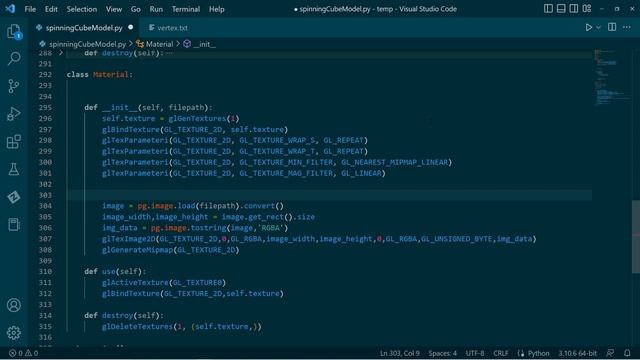Click the Spaces: 4 indentation setting
The height and width of the screenshot is (360, 640).
(442, 353)
